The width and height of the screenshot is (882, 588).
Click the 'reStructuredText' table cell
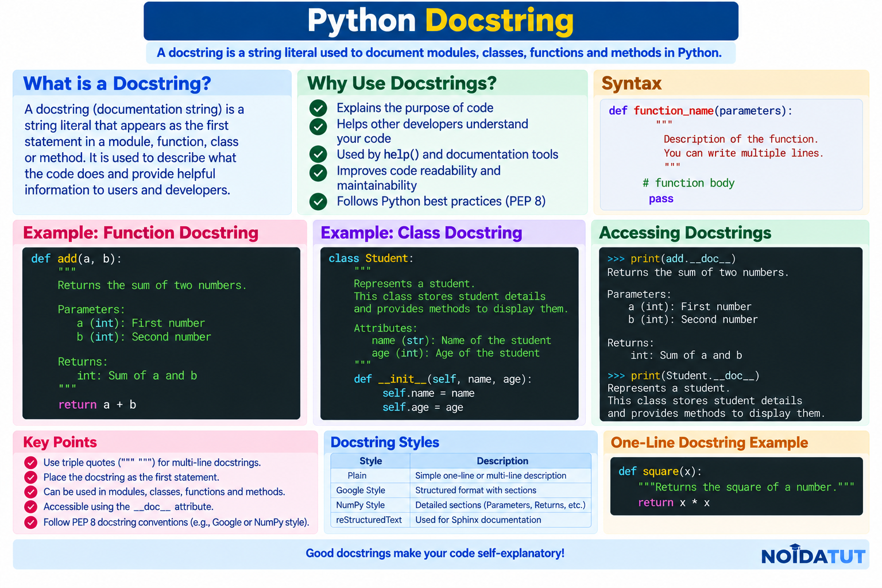coord(369,520)
